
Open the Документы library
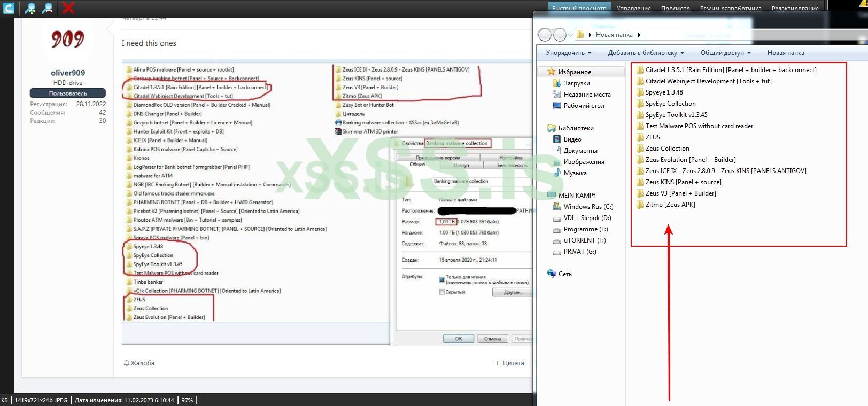pos(575,150)
